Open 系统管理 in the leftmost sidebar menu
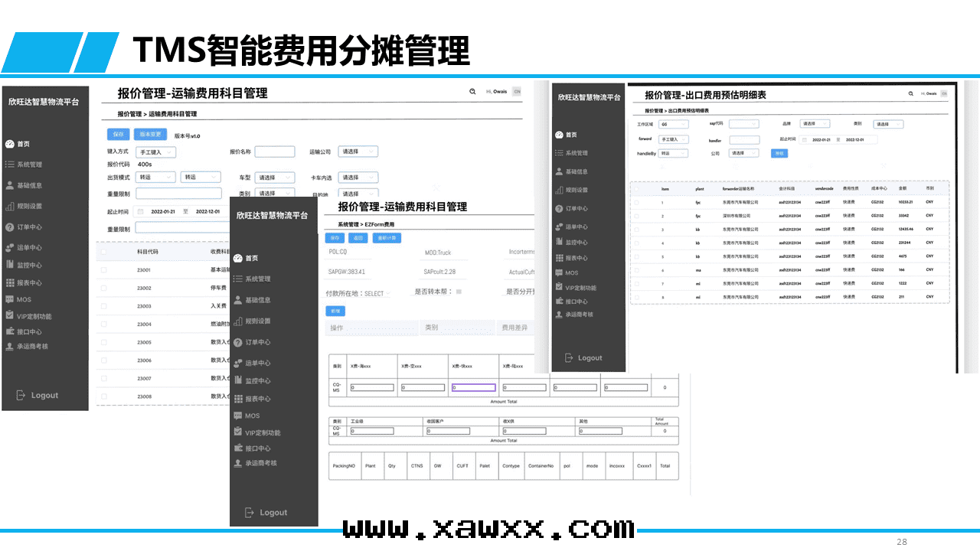980x551 pixels. pyautogui.click(x=29, y=165)
